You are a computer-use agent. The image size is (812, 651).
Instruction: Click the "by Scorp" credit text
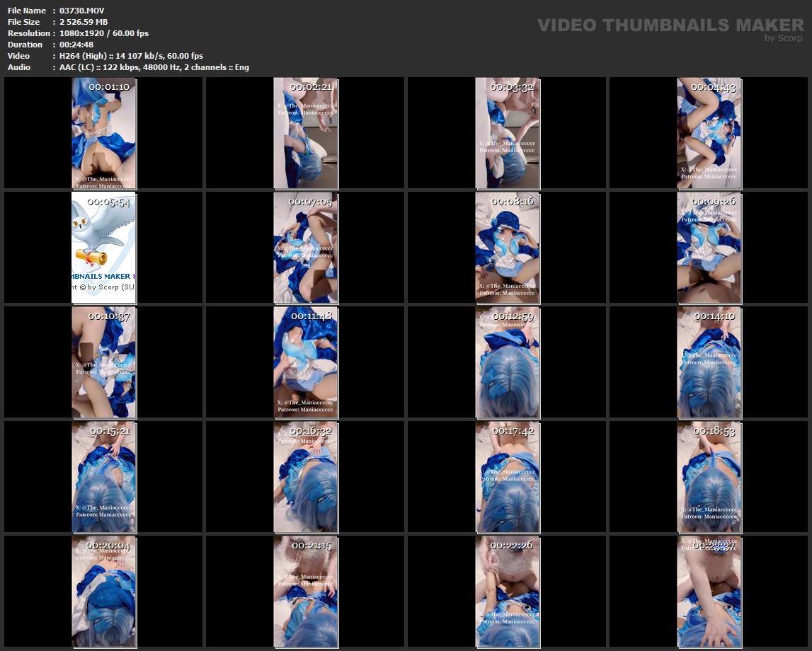tap(784, 38)
